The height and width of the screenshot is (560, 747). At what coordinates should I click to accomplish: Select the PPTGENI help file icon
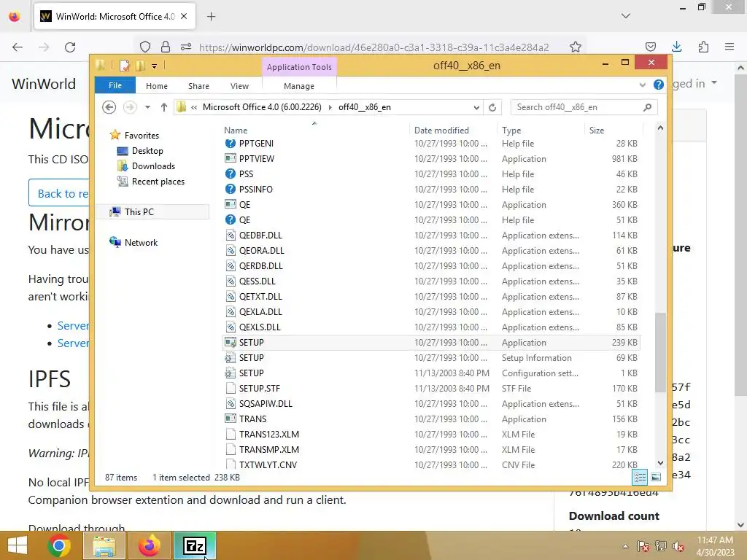230,144
